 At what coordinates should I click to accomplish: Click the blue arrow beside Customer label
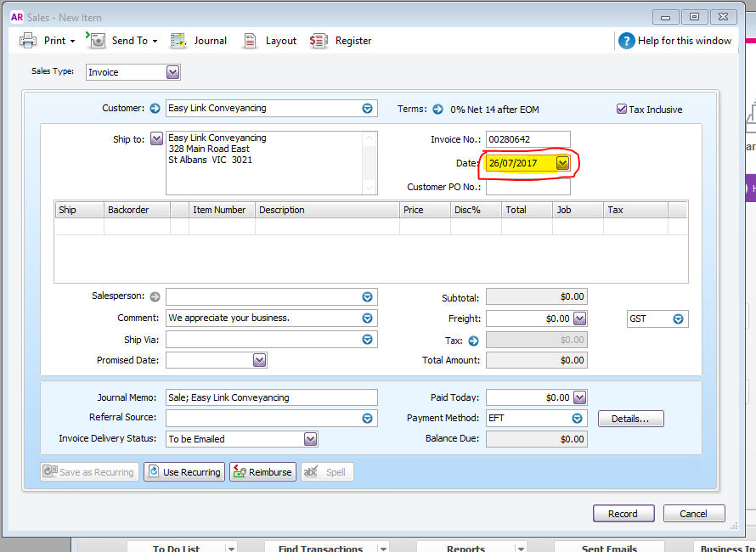click(155, 109)
